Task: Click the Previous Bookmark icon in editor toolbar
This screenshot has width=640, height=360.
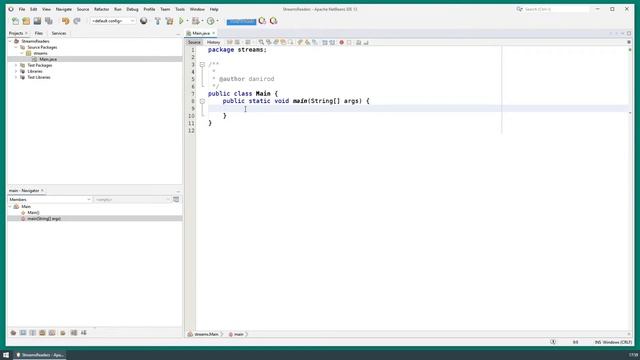Action: click(x=300, y=42)
